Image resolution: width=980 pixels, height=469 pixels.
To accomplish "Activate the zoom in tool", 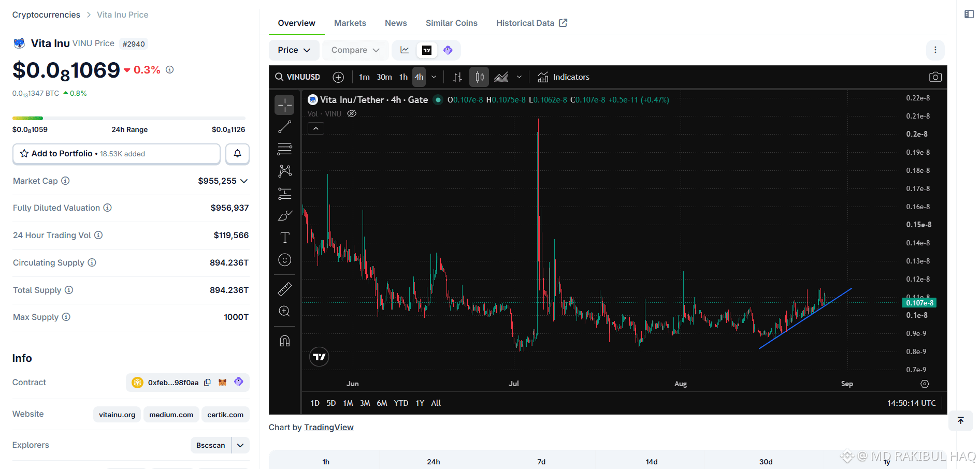I will [x=285, y=311].
